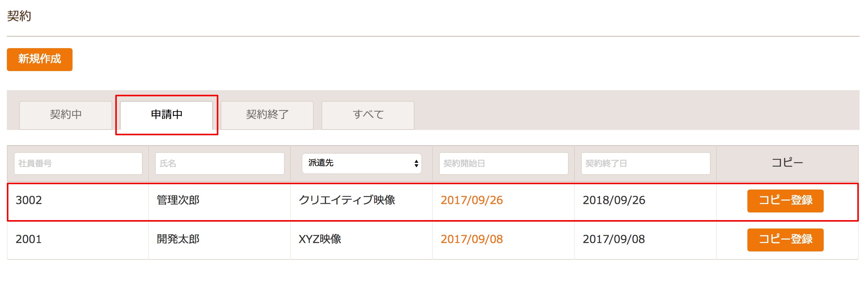
Task: Click the 氏名 filter input
Action: [x=220, y=164]
